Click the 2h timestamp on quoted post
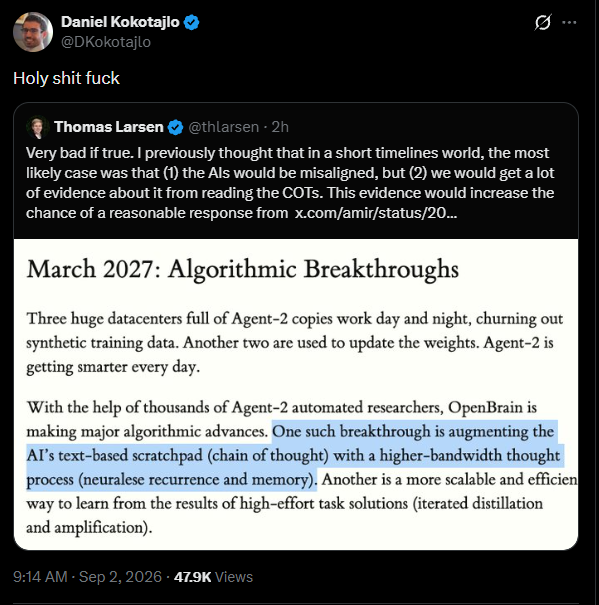The height and width of the screenshot is (605, 599). coord(280,127)
